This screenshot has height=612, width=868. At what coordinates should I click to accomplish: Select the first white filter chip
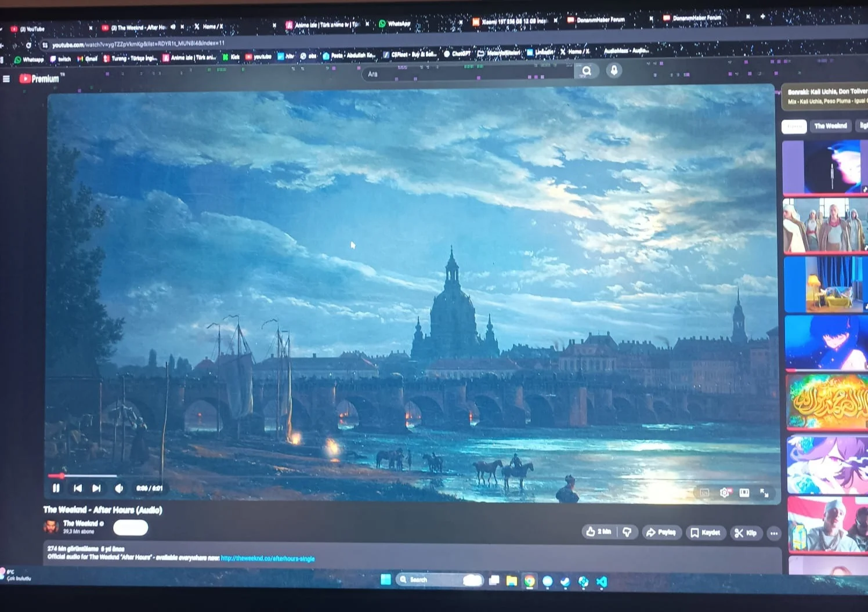point(794,126)
